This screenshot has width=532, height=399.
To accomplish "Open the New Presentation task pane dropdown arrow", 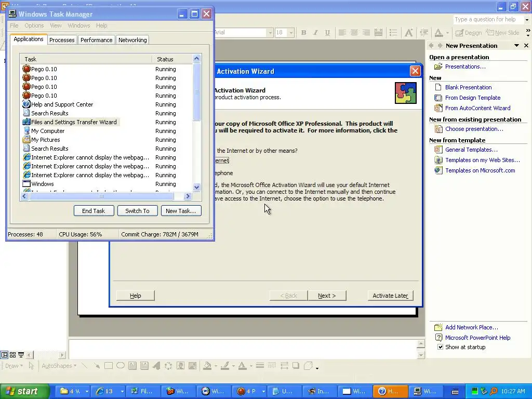I will tap(516, 46).
